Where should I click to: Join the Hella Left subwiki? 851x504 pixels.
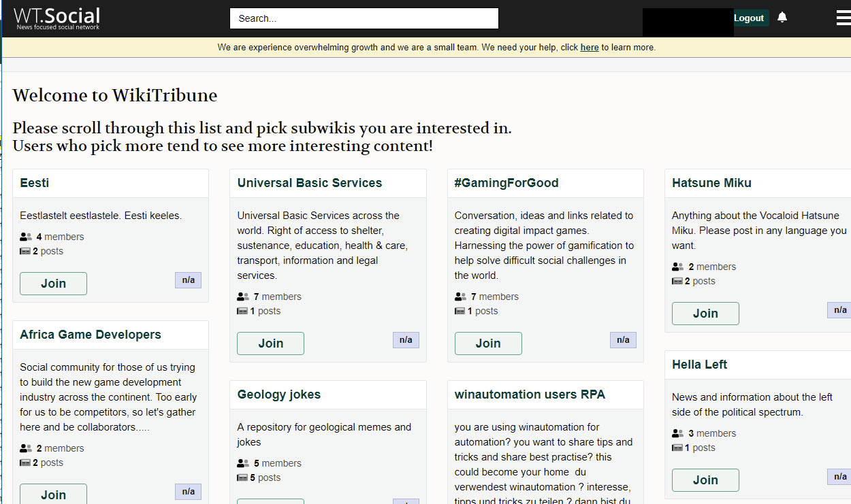click(x=705, y=480)
